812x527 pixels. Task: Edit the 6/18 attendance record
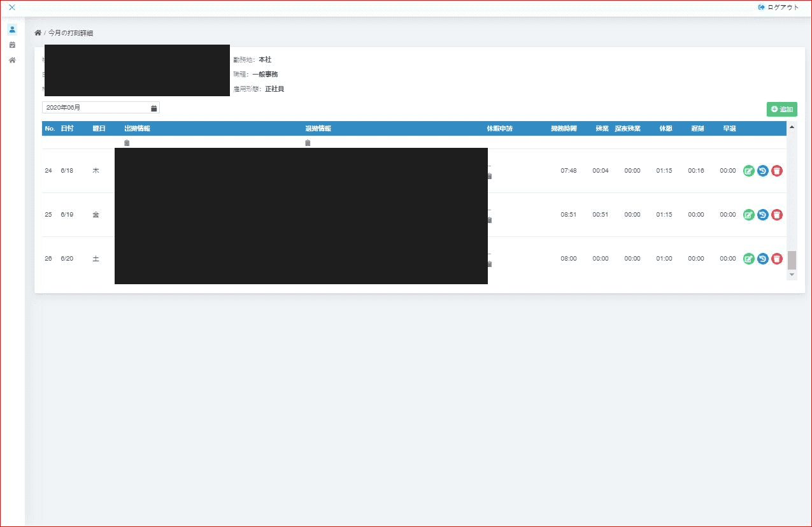(749, 171)
